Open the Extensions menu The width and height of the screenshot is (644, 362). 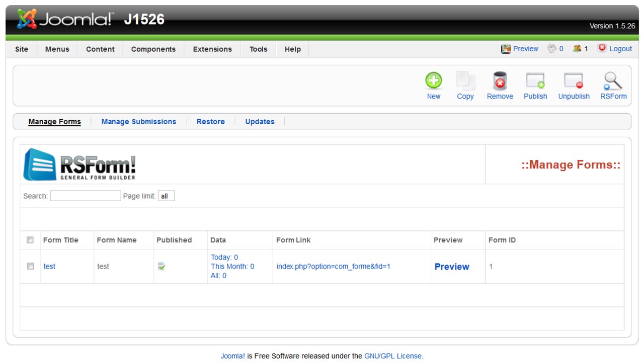(212, 49)
